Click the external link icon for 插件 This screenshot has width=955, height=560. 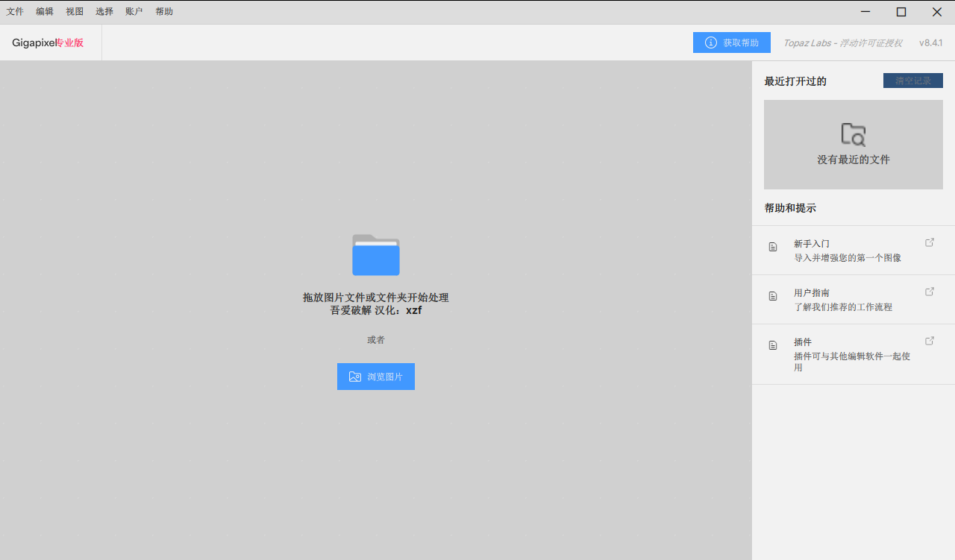click(x=930, y=341)
